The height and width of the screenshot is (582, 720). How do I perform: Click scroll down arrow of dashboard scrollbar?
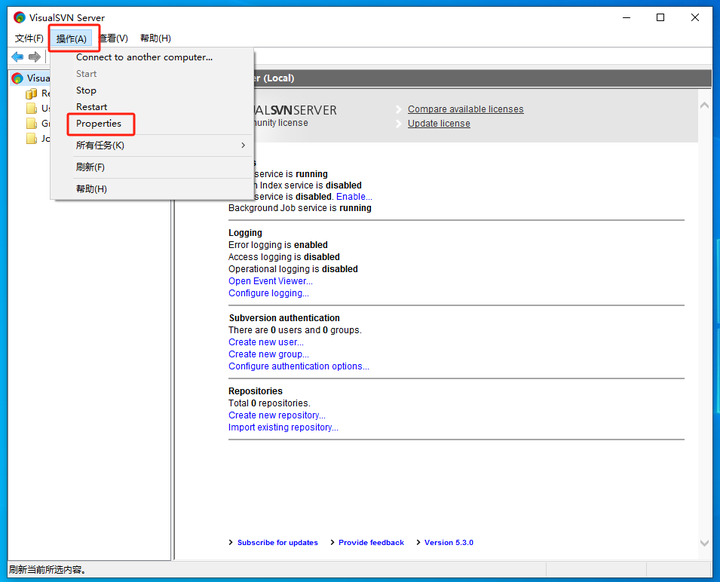click(704, 543)
